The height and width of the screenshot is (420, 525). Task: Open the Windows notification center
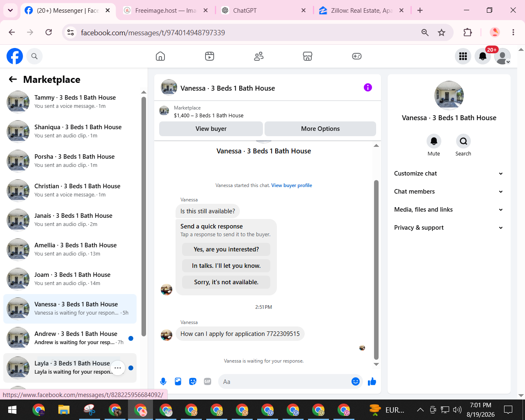pyautogui.click(x=508, y=409)
